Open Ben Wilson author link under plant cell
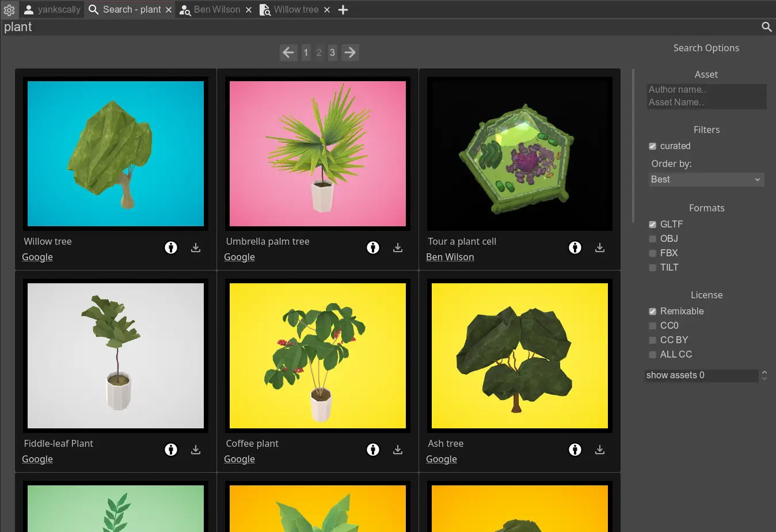The width and height of the screenshot is (776, 532). (x=450, y=257)
